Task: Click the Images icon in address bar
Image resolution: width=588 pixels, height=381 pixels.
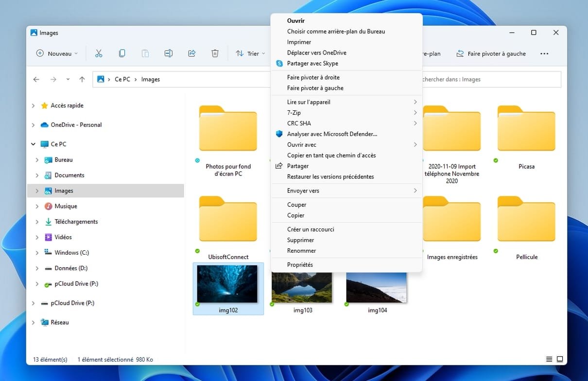Action: 101,79
